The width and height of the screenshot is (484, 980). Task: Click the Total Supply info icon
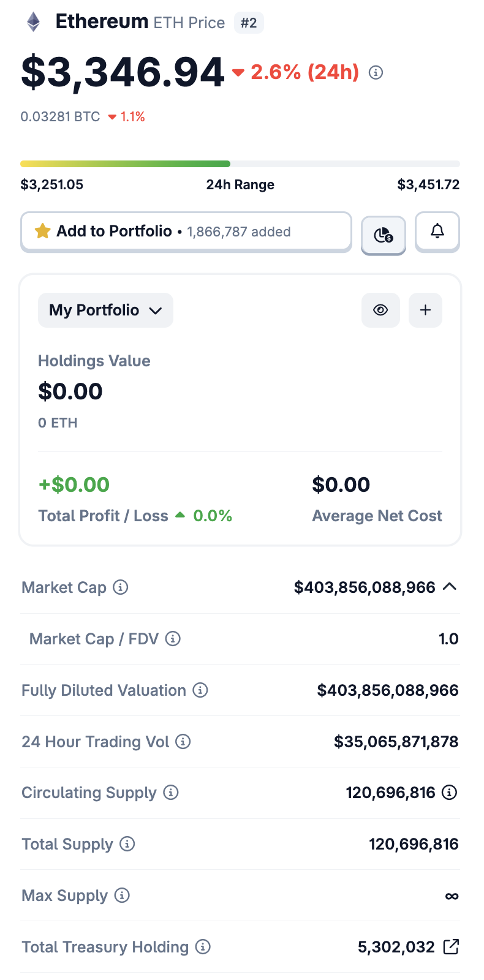[x=127, y=844]
